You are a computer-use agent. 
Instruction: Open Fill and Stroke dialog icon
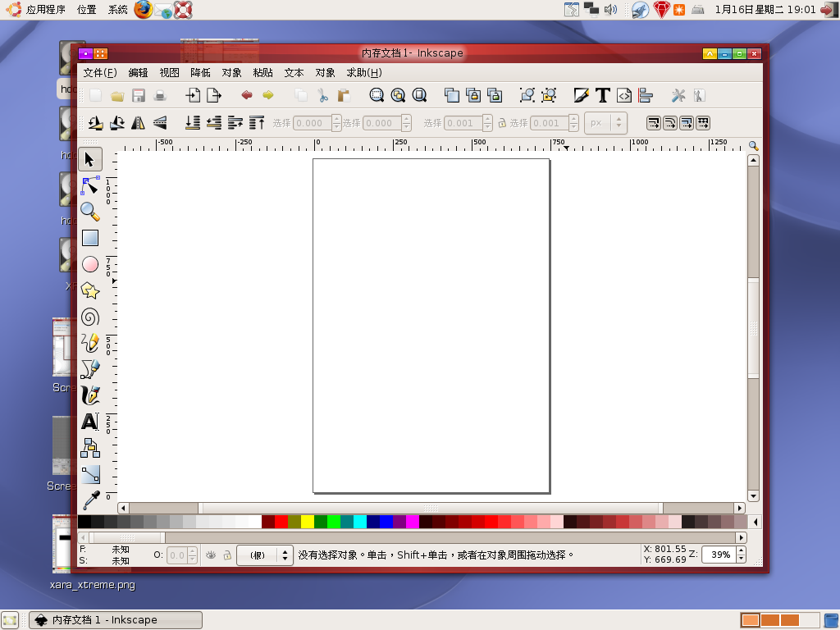click(582, 95)
